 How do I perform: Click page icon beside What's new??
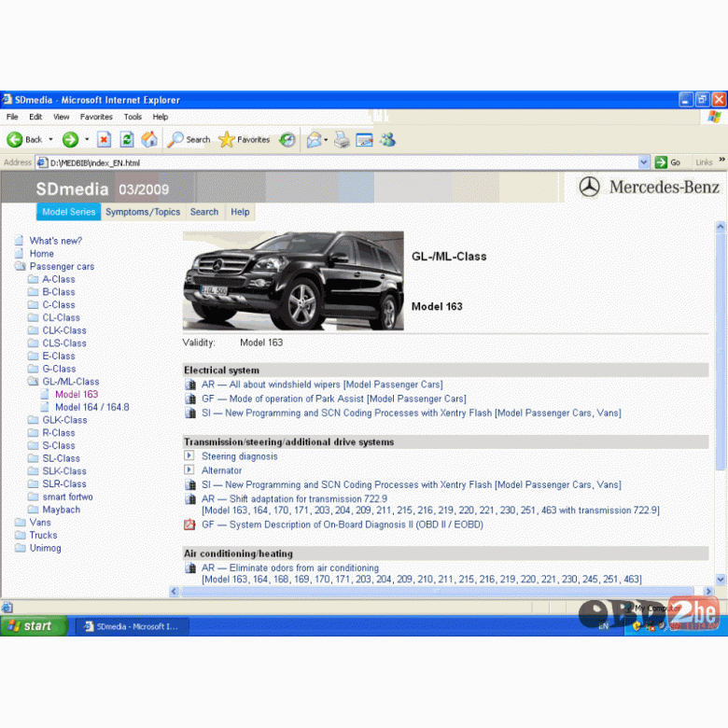point(19,241)
